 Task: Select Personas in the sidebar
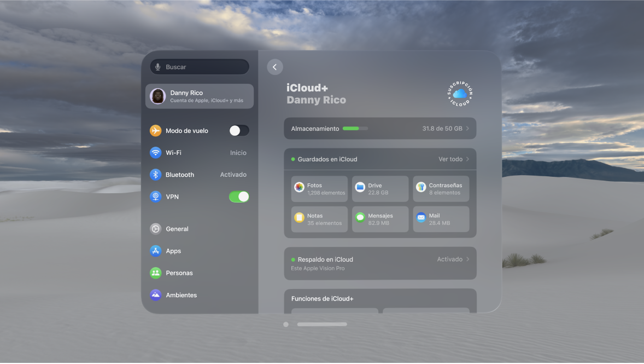[x=199, y=273]
